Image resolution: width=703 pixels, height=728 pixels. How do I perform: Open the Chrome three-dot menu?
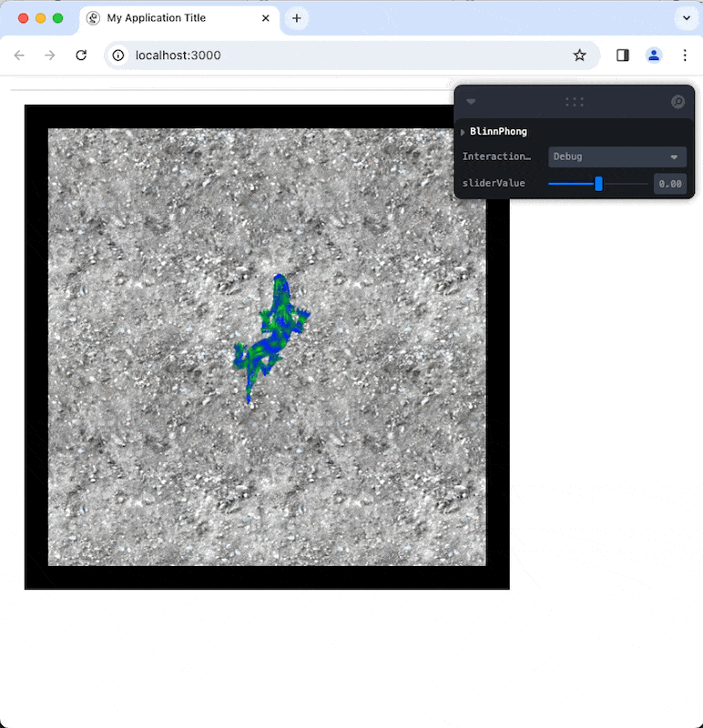[x=685, y=56]
